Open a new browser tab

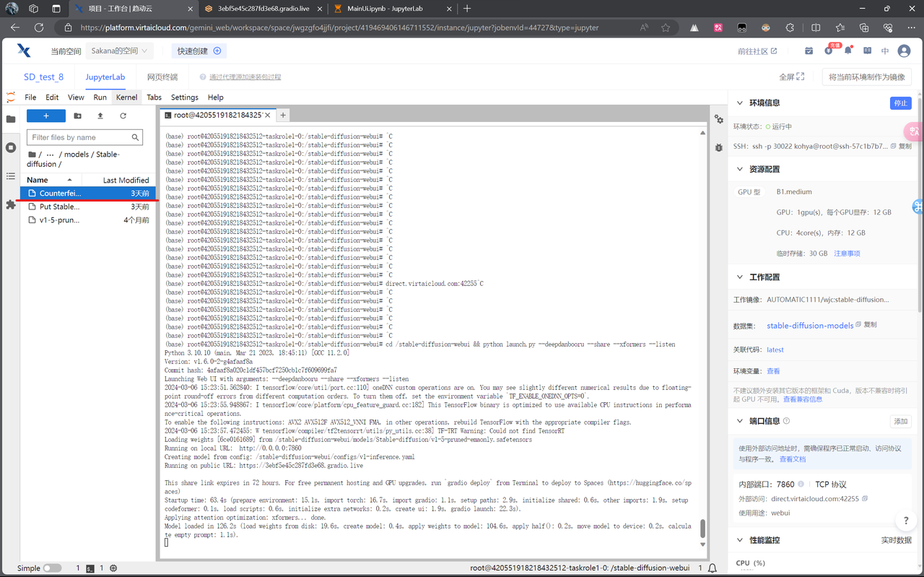[467, 9]
